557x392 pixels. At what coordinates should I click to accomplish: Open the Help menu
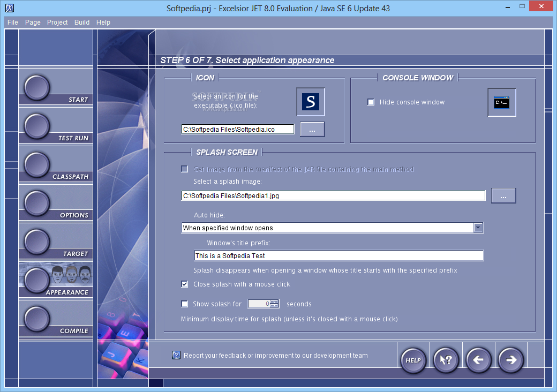(x=103, y=22)
